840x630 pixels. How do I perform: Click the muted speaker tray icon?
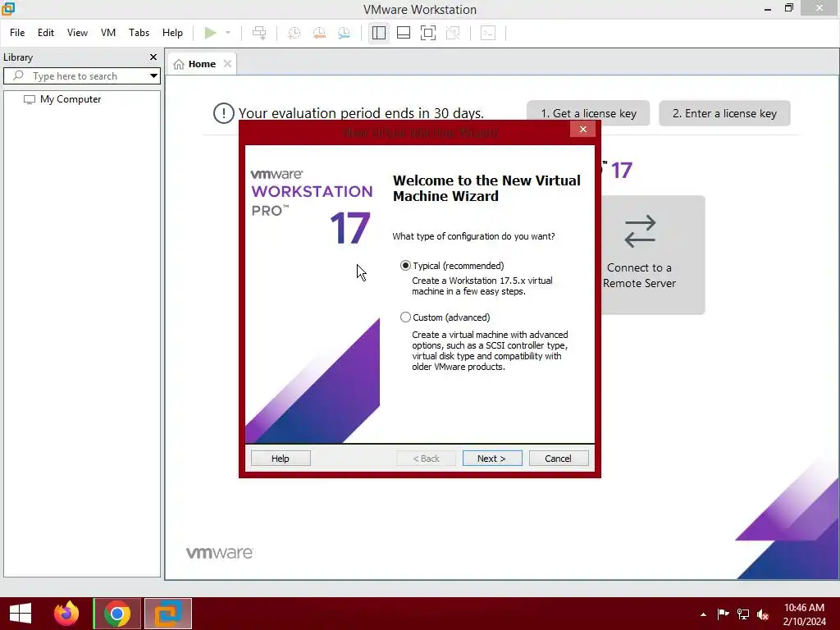[x=764, y=614]
